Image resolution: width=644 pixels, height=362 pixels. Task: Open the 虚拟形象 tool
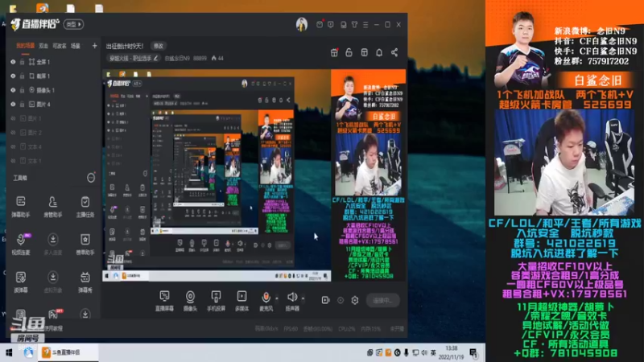(52, 282)
